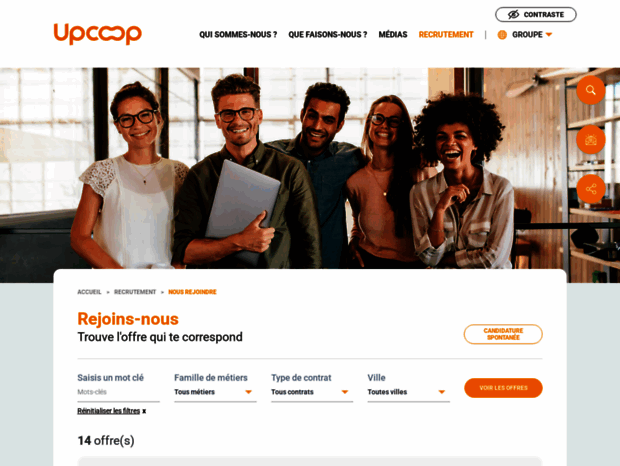Open the Tous métiers dropdown
Image resolution: width=620 pixels, height=466 pixels.
click(x=215, y=392)
